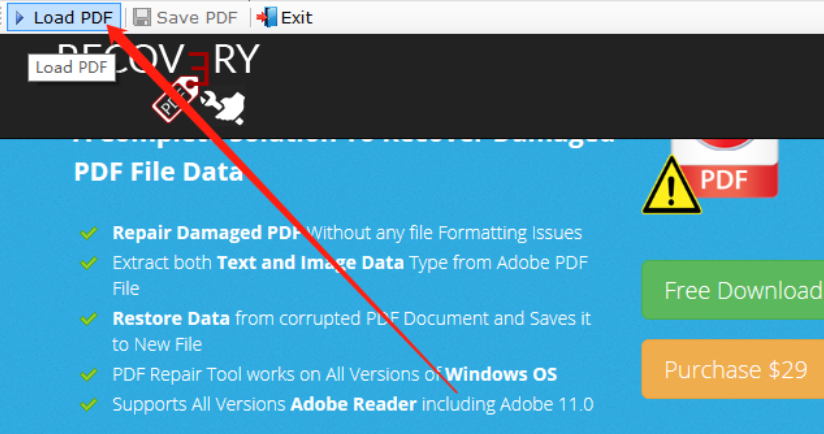This screenshot has width=824, height=434.
Task: Select the Save PDF text label
Action: pyautogui.click(x=197, y=17)
